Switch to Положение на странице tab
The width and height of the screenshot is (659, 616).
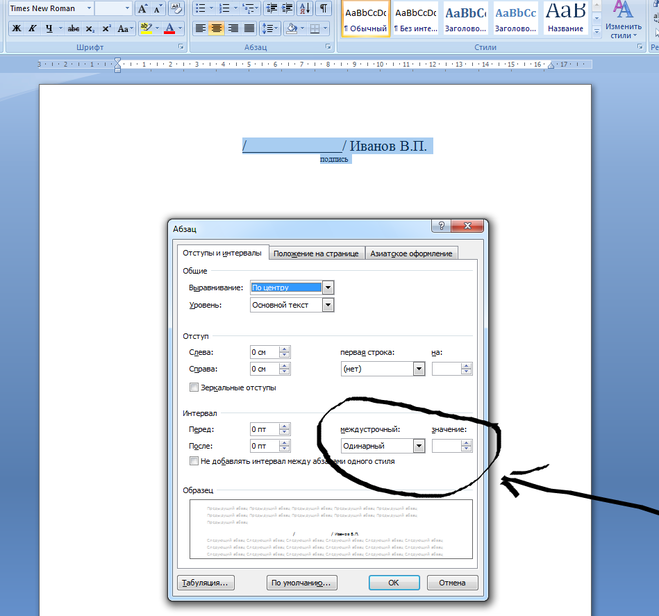tap(316, 254)
